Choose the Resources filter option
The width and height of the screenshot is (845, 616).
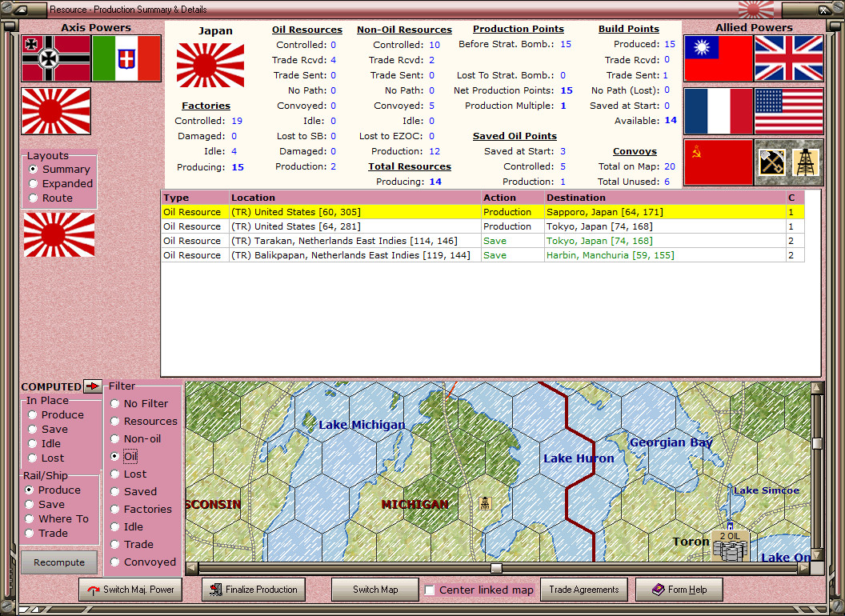point(114,421)
